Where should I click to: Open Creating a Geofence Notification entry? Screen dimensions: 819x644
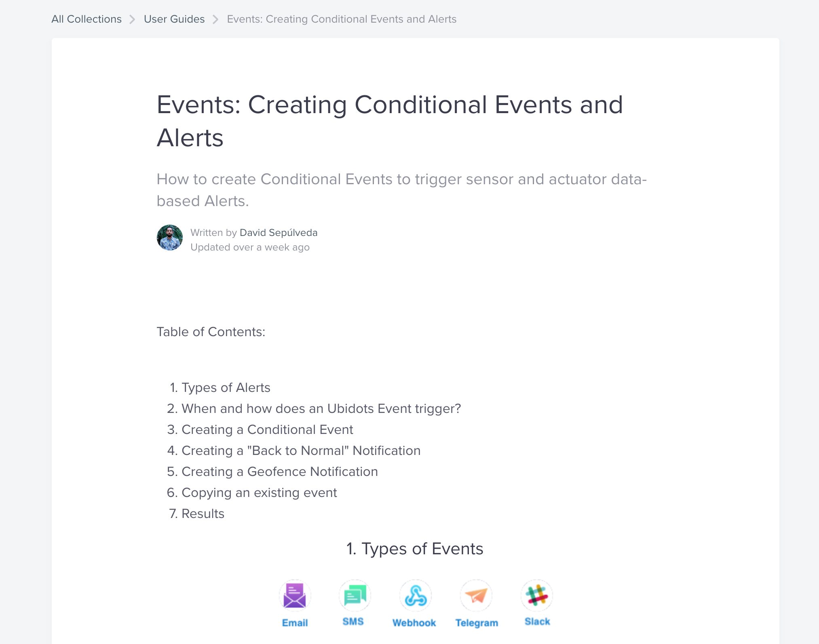point(280,471)
